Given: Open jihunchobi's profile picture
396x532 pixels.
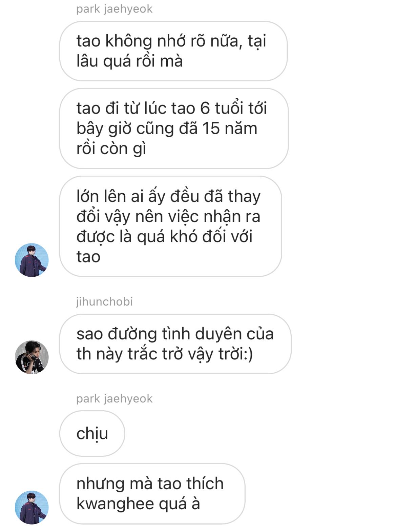Looking at the screenshot, I should coord(32,357).
